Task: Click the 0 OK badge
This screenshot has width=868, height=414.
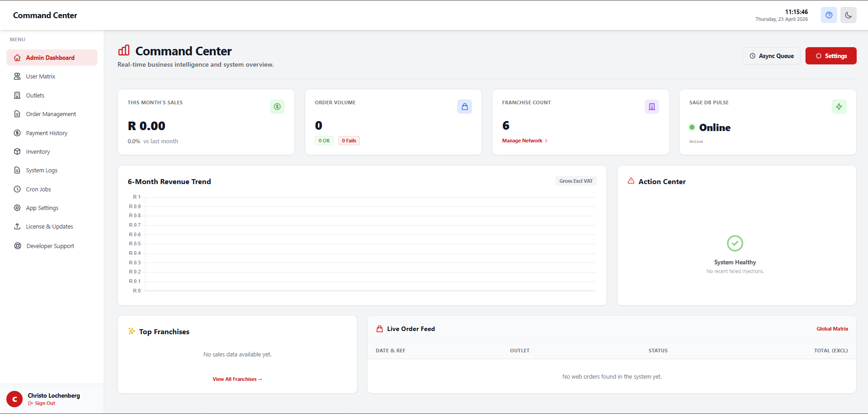Action: (324, 141)
